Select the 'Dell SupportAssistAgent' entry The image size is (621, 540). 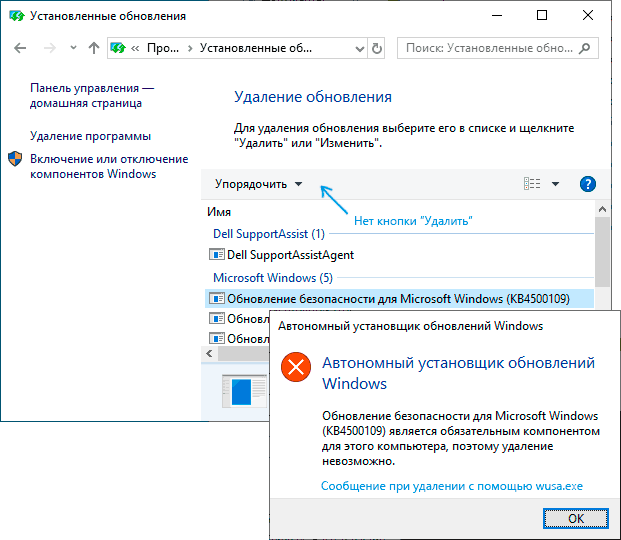(290, 255)
